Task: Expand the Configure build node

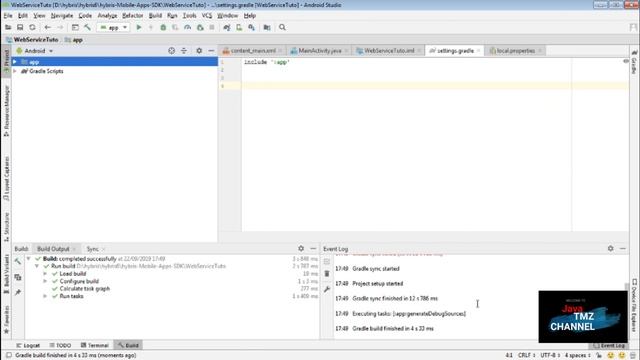Action: (45, 281)
